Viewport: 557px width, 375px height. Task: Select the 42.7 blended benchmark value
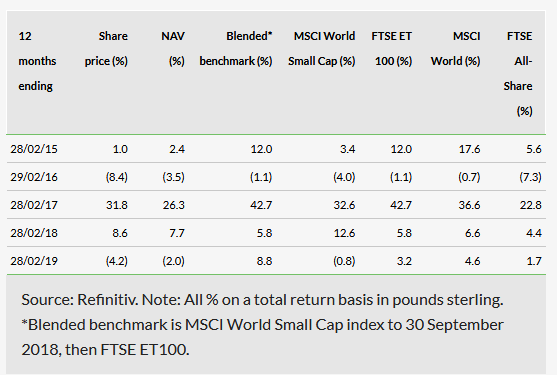pos(261,205)
